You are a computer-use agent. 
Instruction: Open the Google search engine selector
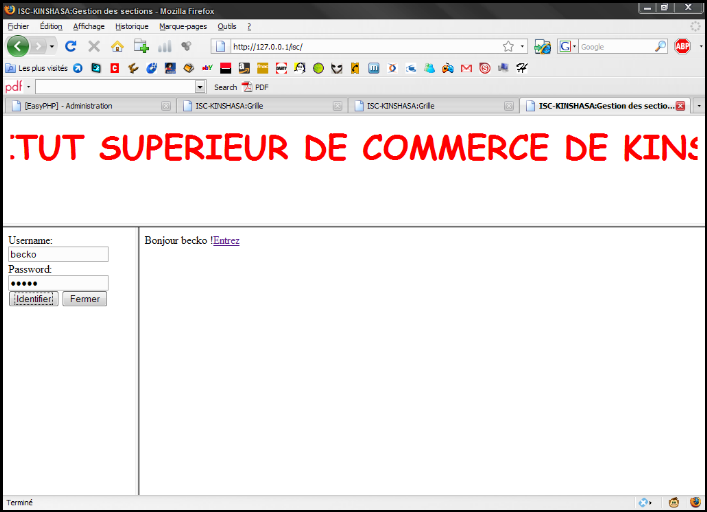(x=567, y=46)
